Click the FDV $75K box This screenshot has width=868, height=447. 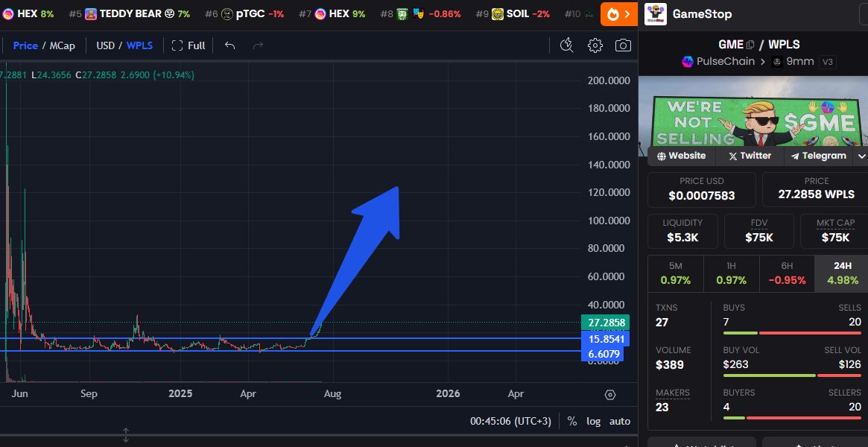click(x=759, y=231)
